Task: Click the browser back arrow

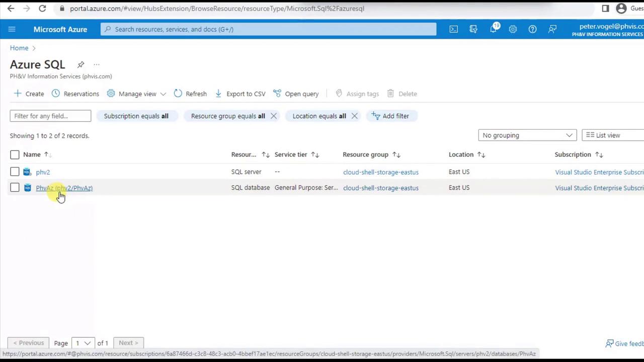Action: [x=11, y=9]
